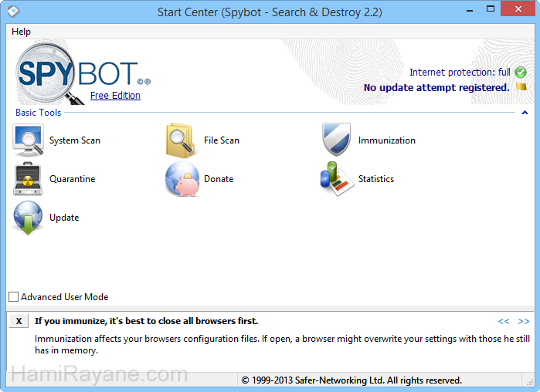This screenshot has height=392, width=540.
Task: Click the window resize grip corner
Action: 530,381
